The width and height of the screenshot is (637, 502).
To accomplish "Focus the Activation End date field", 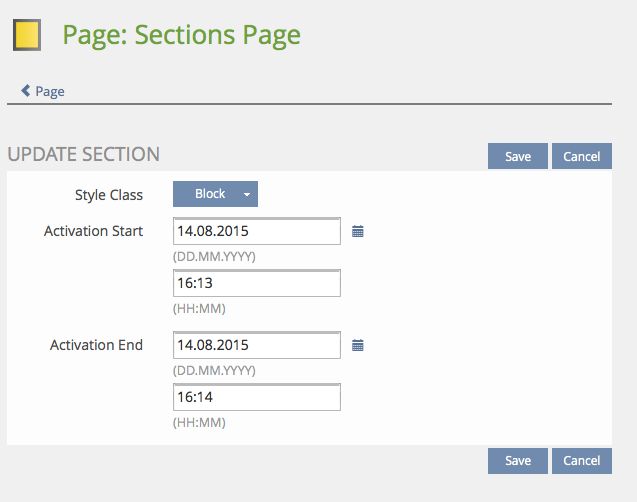I will [x=256, y=345].
